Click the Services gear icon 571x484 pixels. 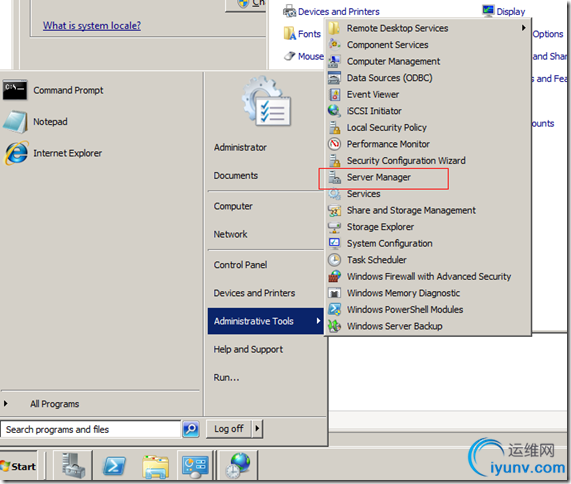[334, 194]
